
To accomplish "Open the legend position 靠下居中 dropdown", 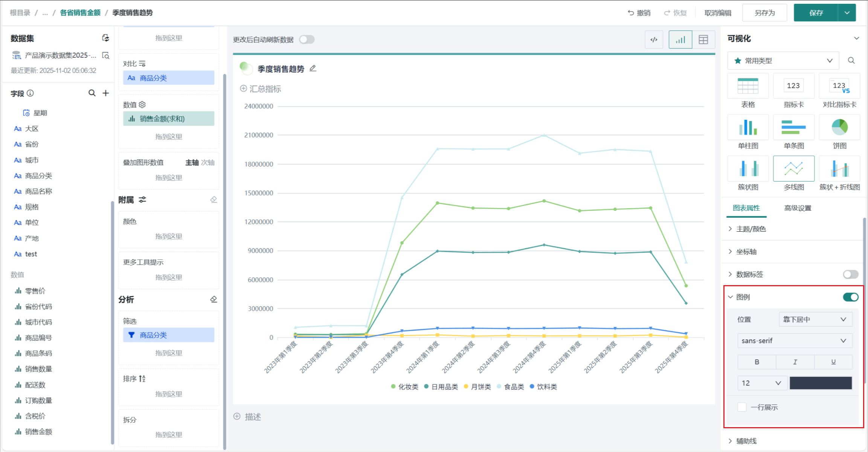I will [815, 319].
